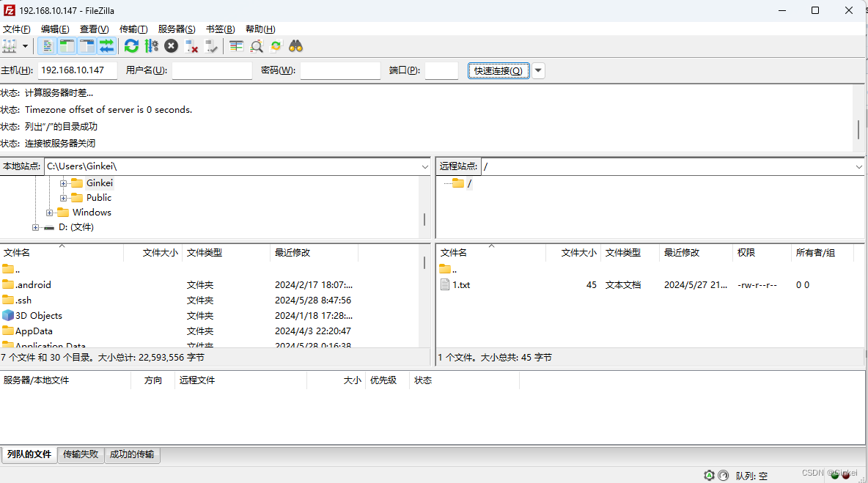Open the 查看(V) menu
868x483 pixels.
pos(94,29)
